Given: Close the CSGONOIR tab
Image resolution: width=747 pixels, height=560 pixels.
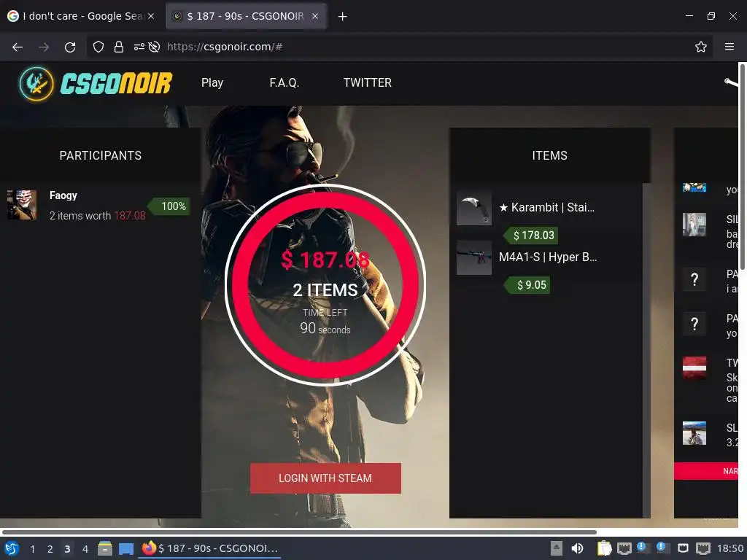Looking at the screenshot, I should pos(315,16).
